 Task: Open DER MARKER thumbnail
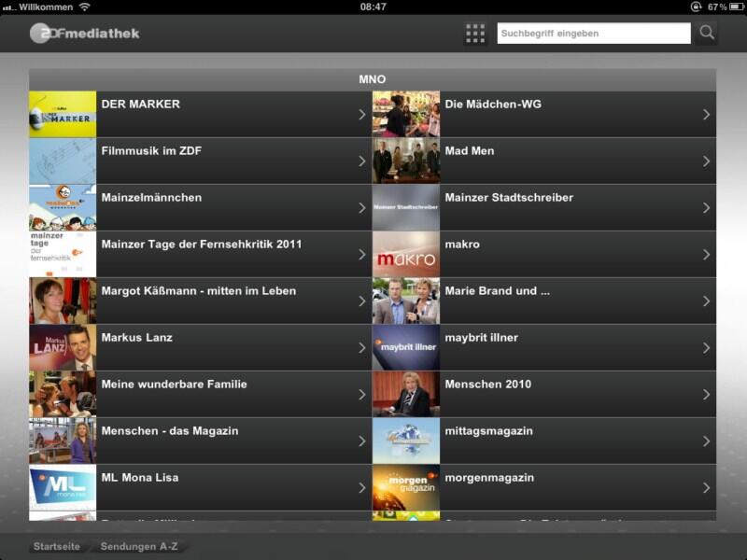(63, 114)
